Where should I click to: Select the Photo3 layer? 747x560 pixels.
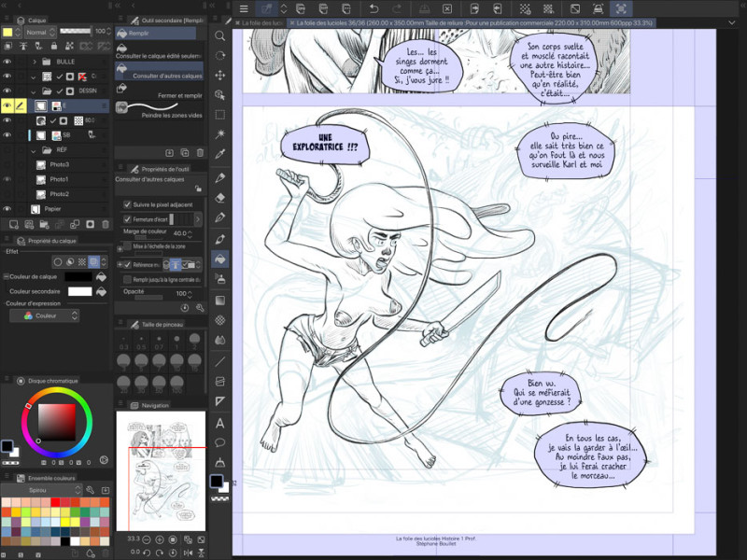point(60,164)
